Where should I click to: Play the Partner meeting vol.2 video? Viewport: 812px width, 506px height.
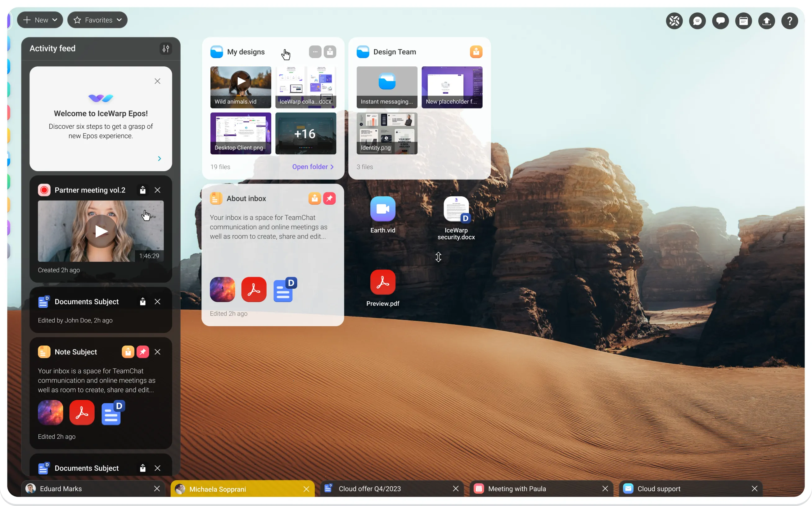[x=101, y=231]
